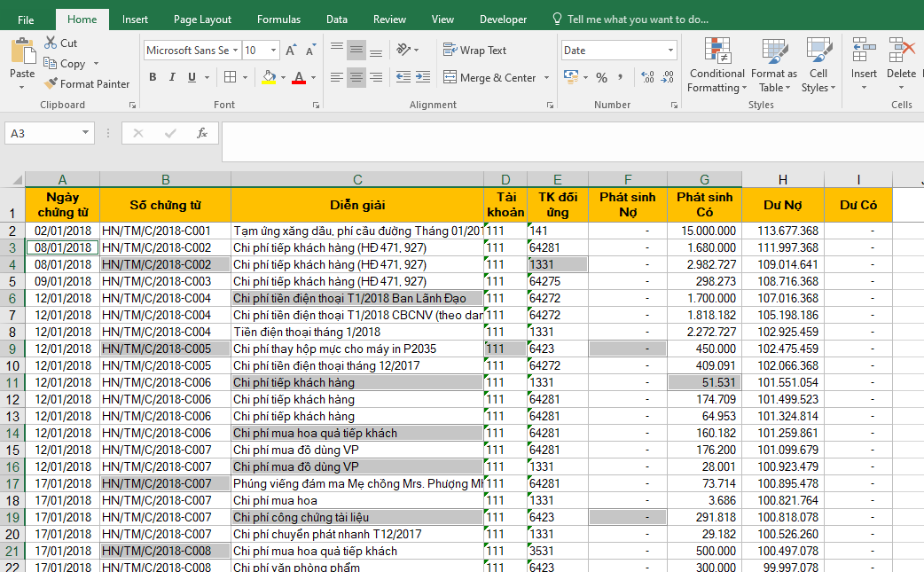
Task: Expand the Name Box dropdown arrow
Action: coord(86,134)
